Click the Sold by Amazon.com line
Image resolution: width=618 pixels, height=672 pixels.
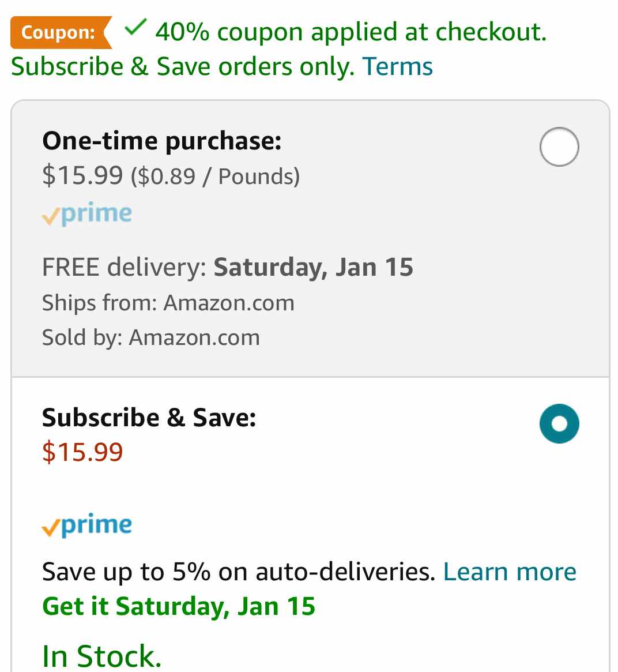coord(150,337)
